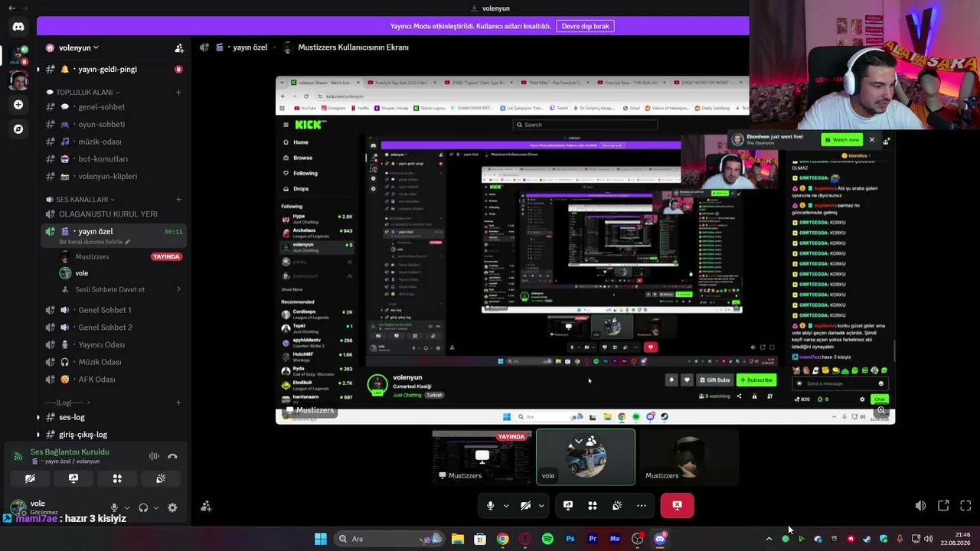980x551 pixels.
Task: Stop watching the stream with the red button
Action: (677, 505)
